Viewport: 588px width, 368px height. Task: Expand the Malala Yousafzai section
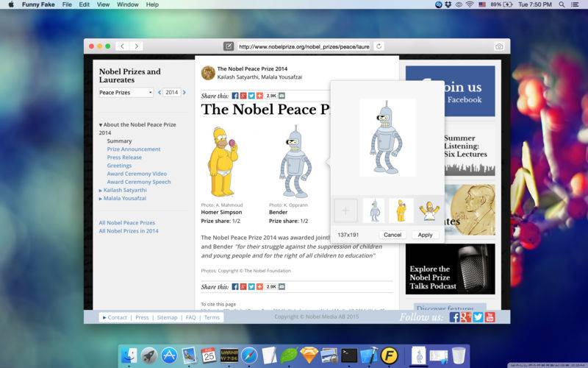[101, 199]
